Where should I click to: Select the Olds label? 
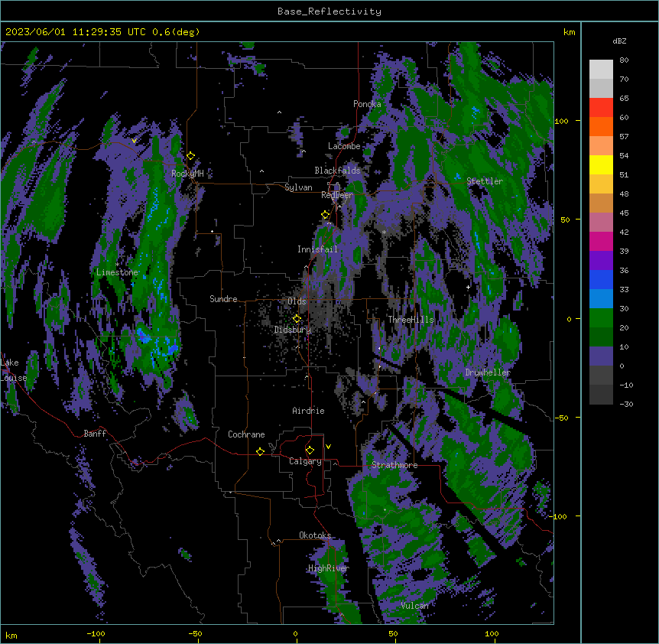[x=297, y=301]
